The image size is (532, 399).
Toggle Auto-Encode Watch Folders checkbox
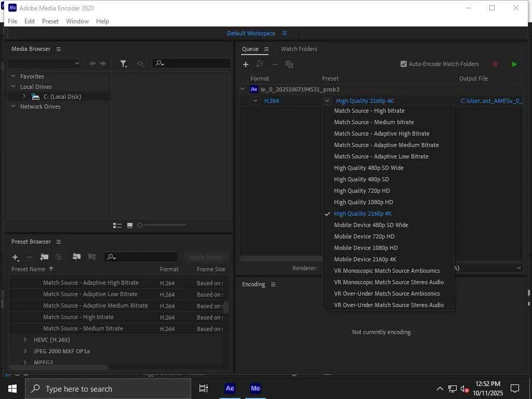tap(403, 64)
